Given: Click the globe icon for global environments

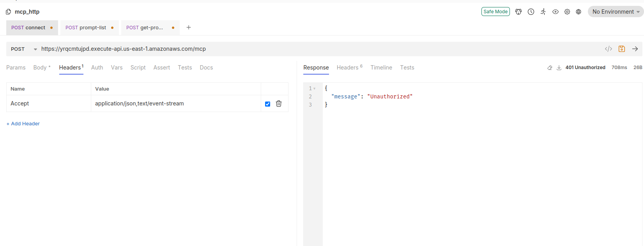Looking at the screenshot, I should coord(579,12).
